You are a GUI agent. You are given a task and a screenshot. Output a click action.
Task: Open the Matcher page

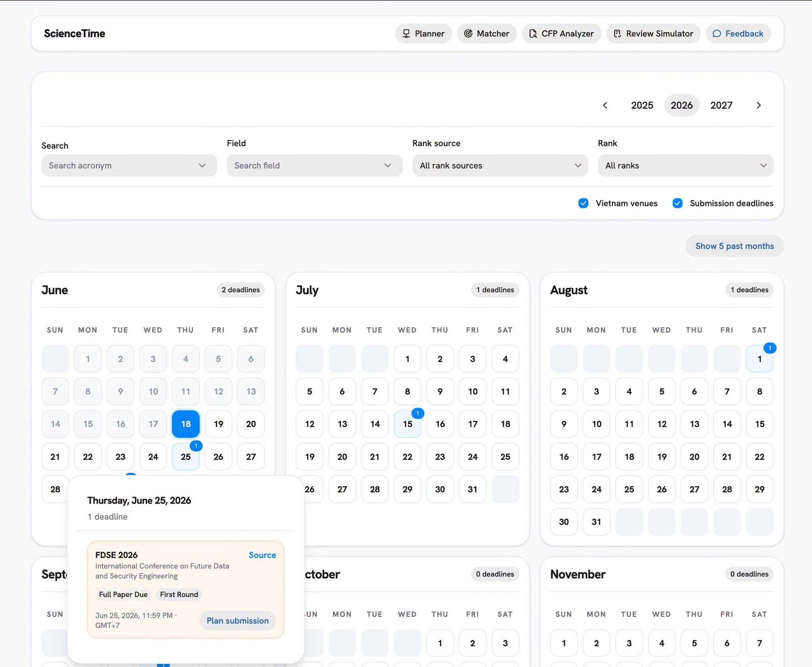click(x=486, y=34)
